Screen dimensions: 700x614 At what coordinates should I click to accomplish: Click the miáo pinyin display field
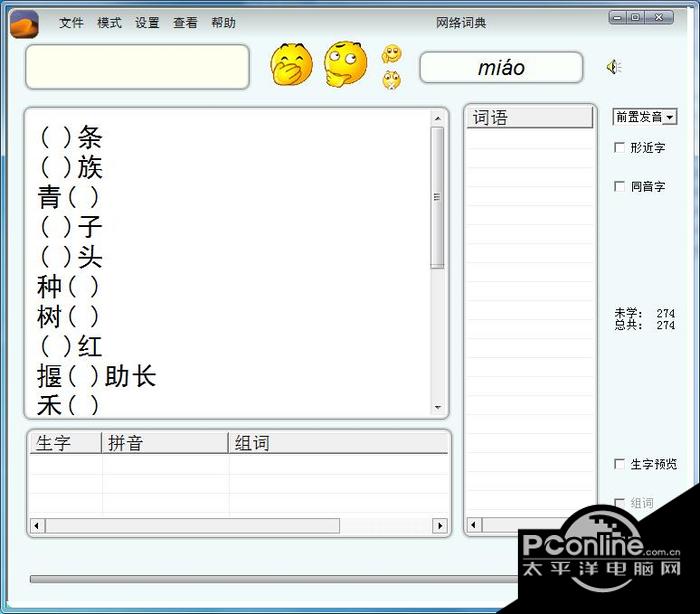(501, 67)
